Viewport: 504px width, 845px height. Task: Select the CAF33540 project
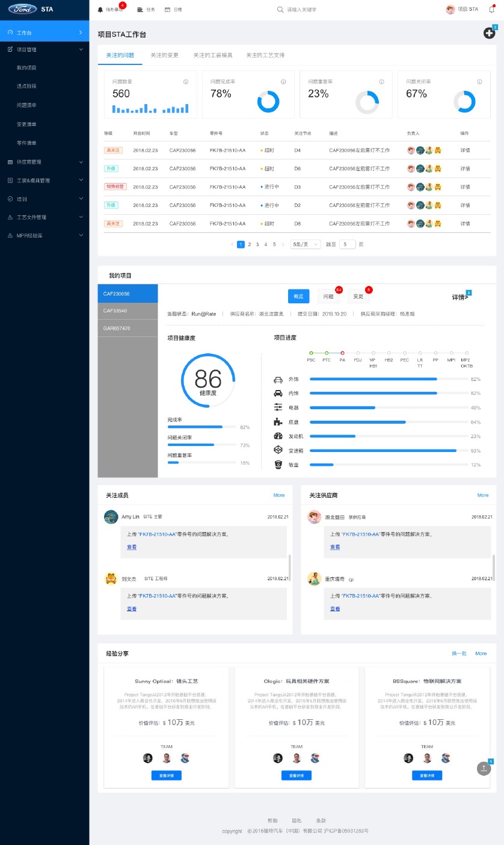coord(128,311)
